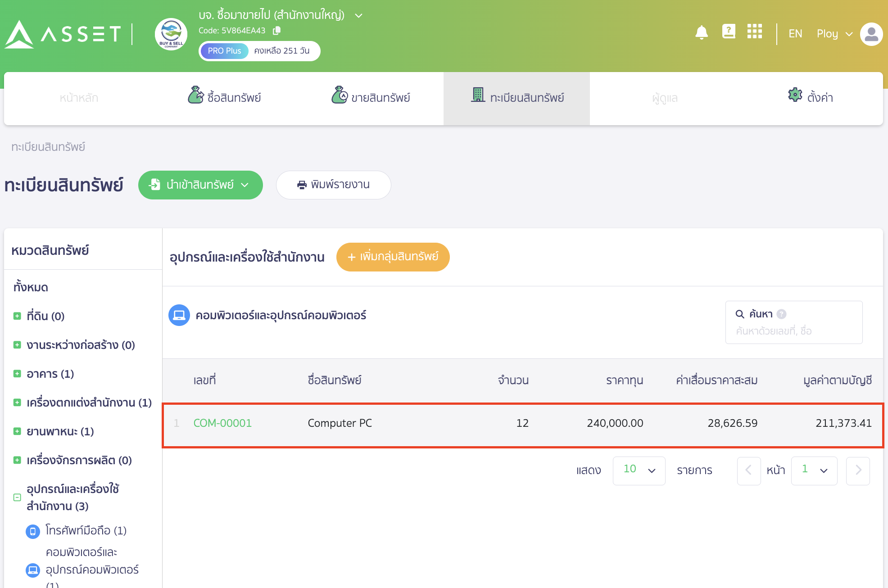Expand the ที่ดิน (0) category
This screenshot has width=888, height=588.
point(17,316)
